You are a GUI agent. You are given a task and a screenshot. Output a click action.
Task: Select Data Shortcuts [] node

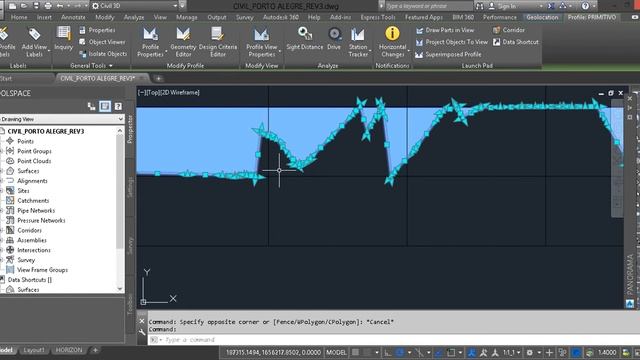click(x=29, y=280)
